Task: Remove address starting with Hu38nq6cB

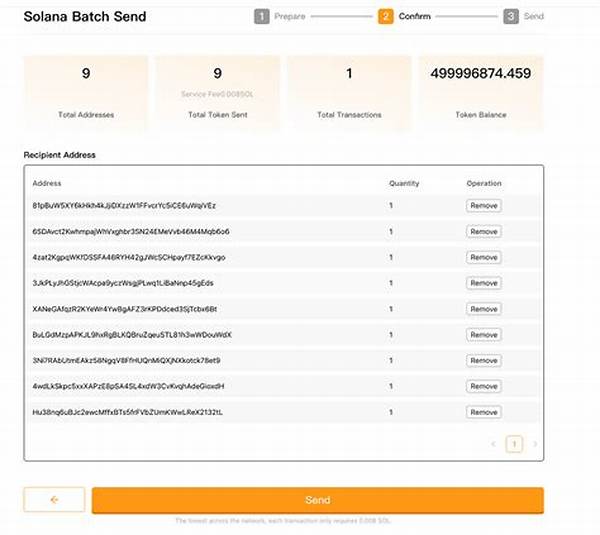Action: pos(484,412)
